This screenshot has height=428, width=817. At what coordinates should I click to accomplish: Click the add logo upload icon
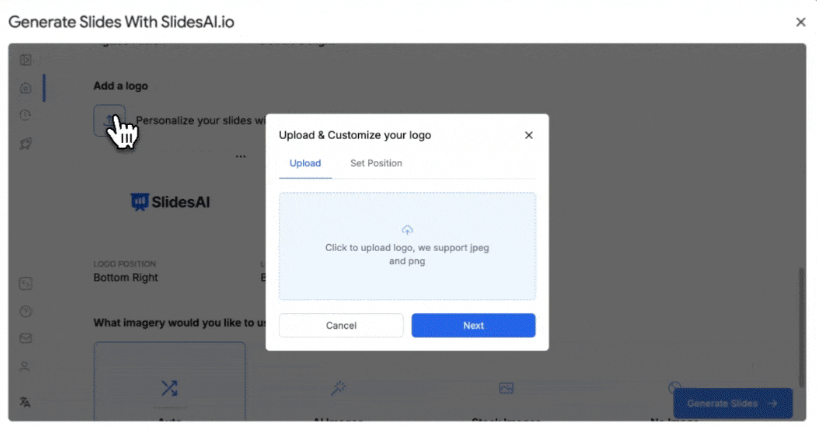pos(108,119)
